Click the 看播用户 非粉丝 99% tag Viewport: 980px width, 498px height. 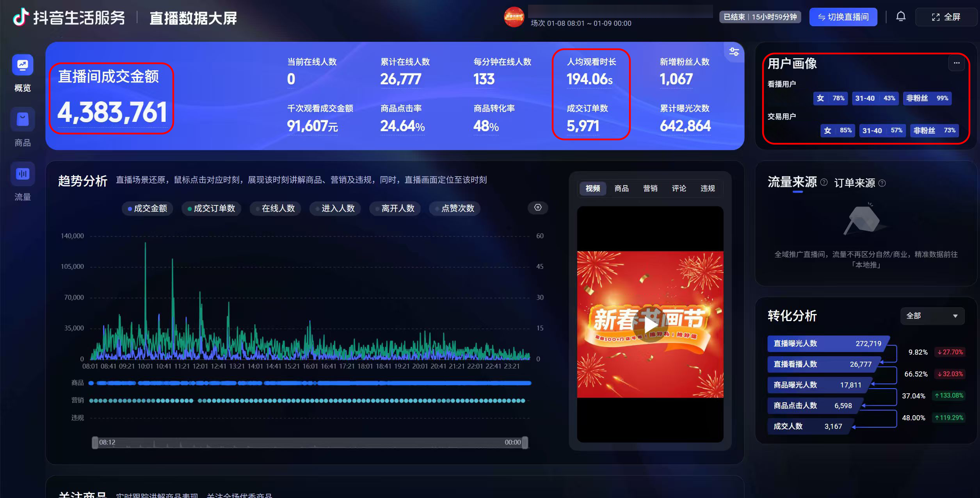[x=927, y=98]
